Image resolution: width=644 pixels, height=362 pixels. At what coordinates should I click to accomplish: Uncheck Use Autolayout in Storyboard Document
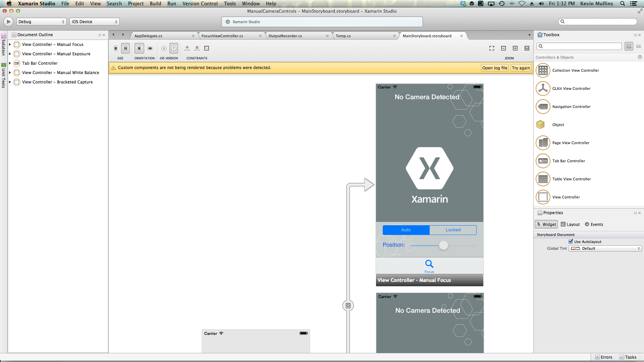click(571, 241)
